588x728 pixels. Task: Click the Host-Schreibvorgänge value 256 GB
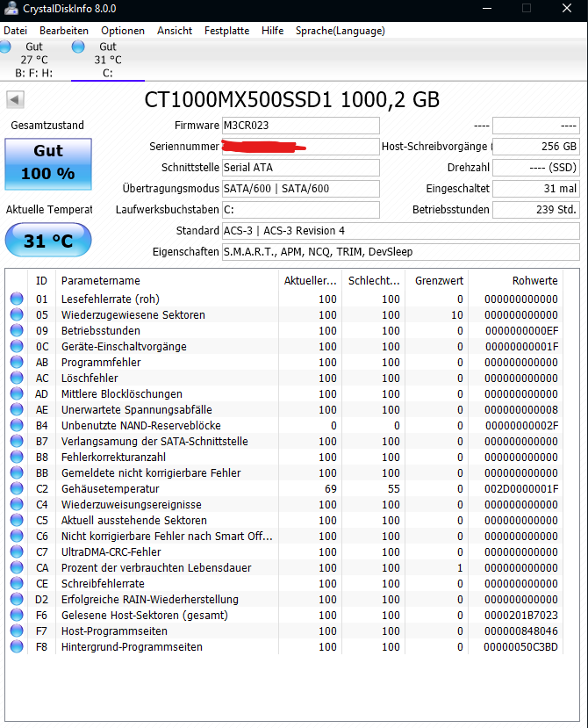pyautogui.click(x=536, y=147)
